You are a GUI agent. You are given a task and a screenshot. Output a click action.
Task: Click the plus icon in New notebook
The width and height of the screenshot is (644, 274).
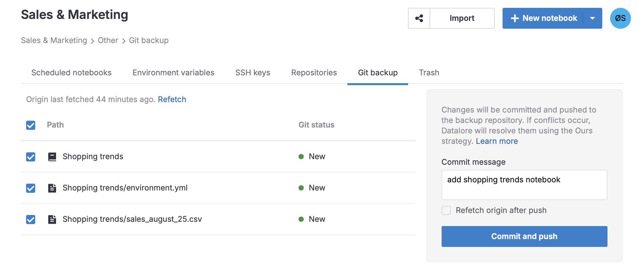pos(515,18)
